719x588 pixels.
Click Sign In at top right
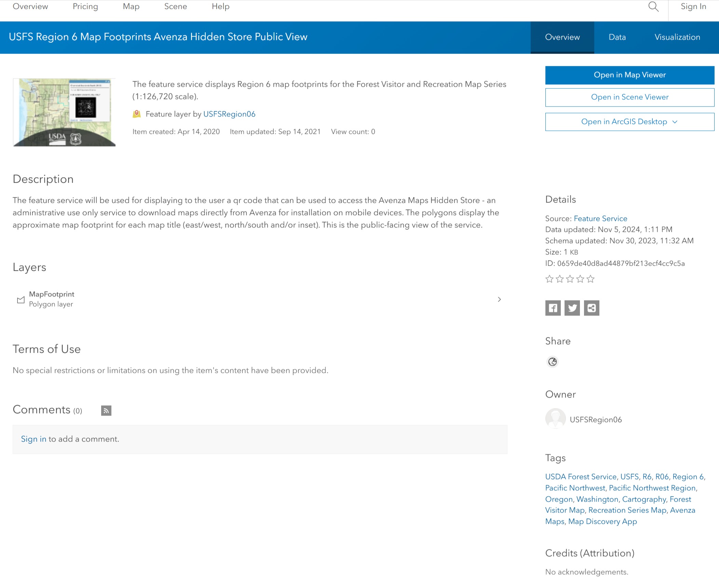pyautogui.click(x=693, y=6)
